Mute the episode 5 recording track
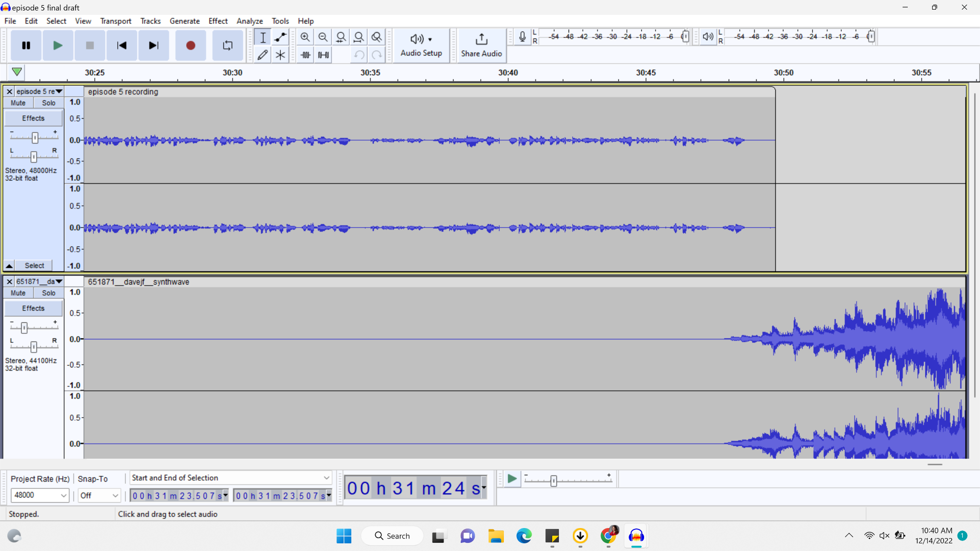The height and width of the screenshot is (551, 980). [18, 103]
